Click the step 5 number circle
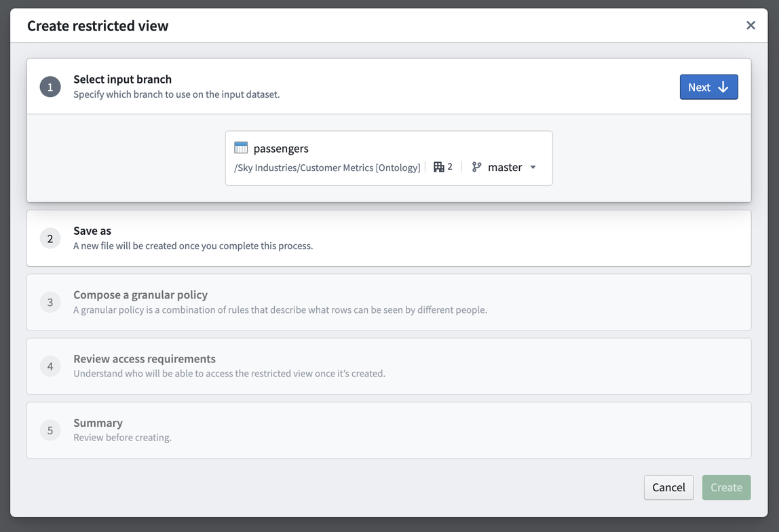The image size is (779, 532). point(50,430)
